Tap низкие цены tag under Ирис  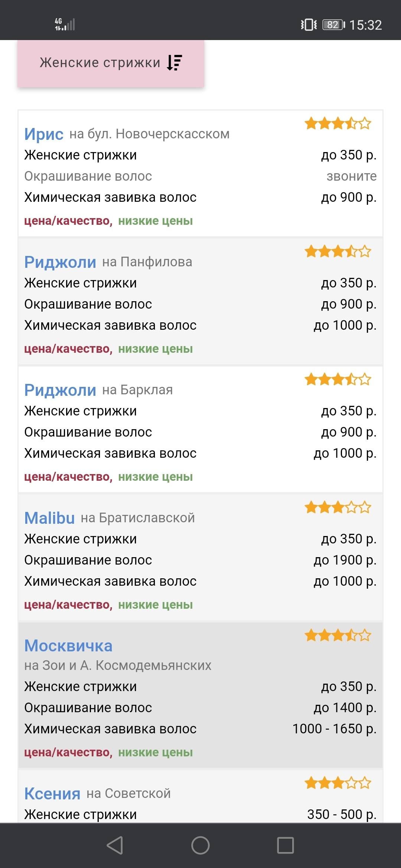[x=155, y=221]
